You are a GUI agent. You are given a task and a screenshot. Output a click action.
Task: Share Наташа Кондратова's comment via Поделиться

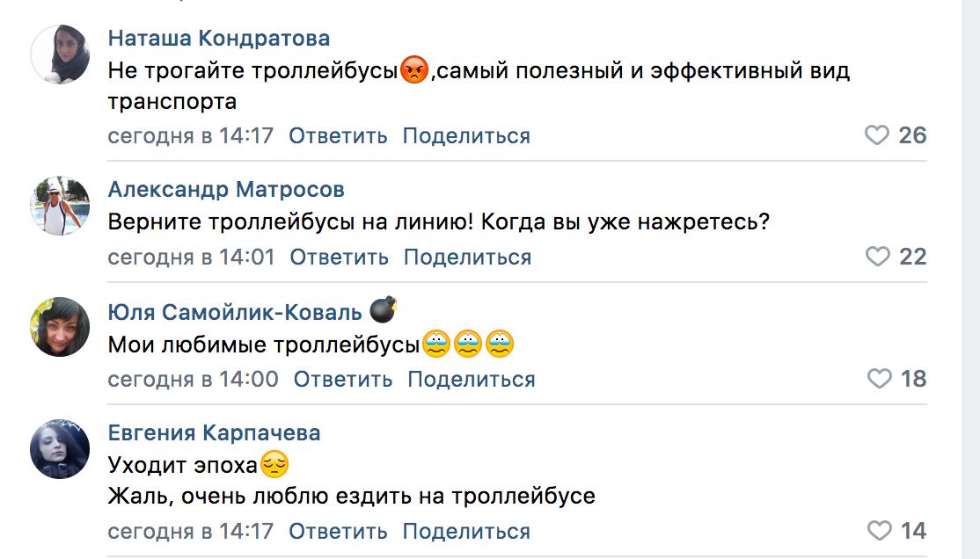click(466, 136)
